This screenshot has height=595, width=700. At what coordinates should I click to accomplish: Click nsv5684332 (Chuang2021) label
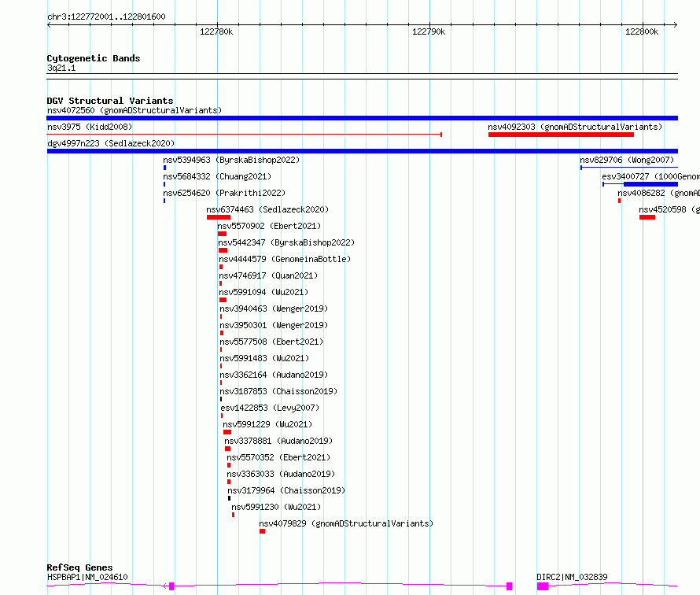[217, 176]
